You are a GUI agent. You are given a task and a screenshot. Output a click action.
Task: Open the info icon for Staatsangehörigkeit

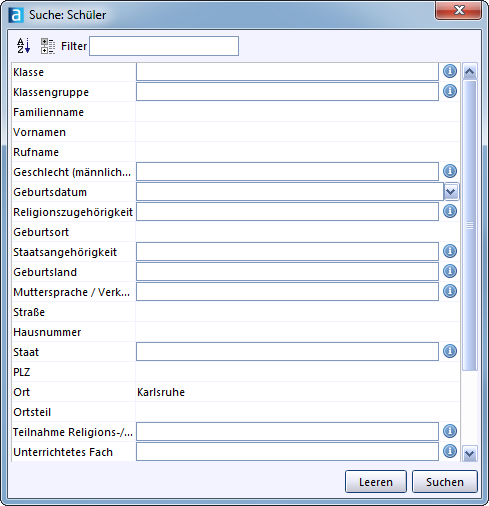click(450, 251)
